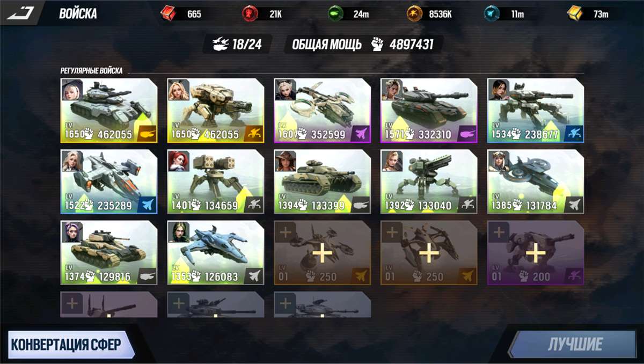Tap the orange mech resource icon showing 8536K
The height and width of the screenshot is (364, 644).
pyautogui.click(x=414, y=13)
